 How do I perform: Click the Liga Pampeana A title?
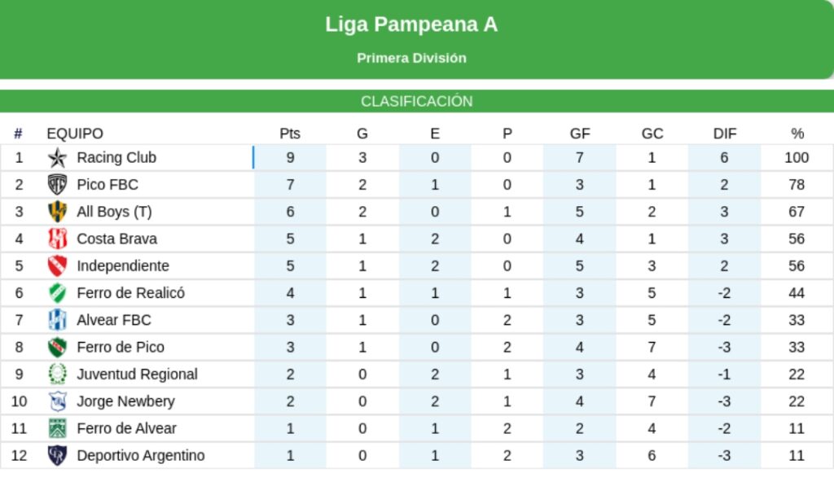click(x=411, y=24)
